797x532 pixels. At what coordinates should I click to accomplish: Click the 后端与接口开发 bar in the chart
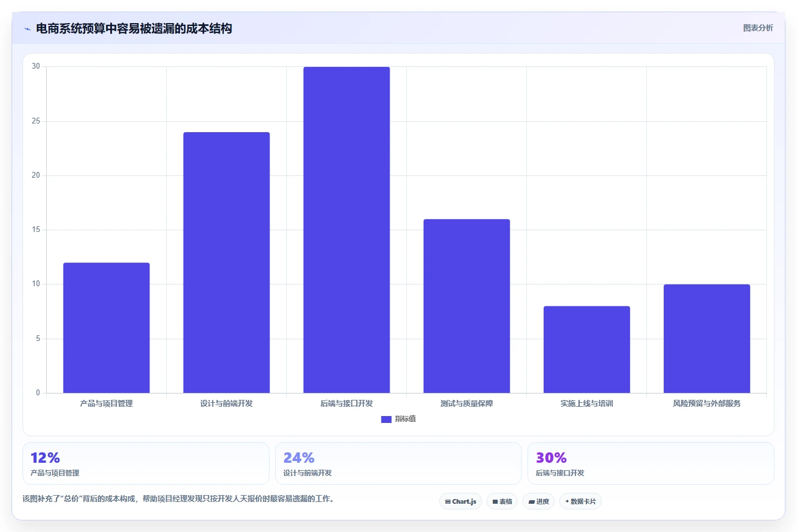pyautogui.click(x=346, y=230)
